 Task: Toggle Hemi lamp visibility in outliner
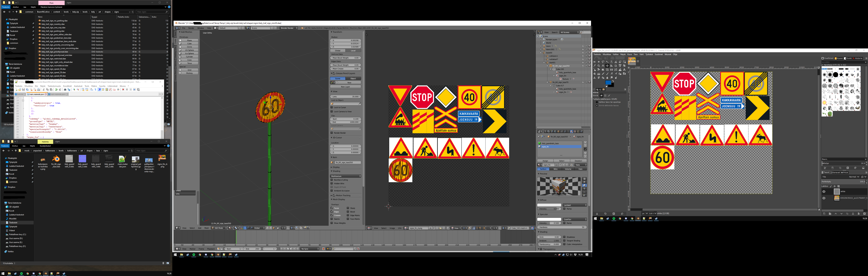(583, 46)
